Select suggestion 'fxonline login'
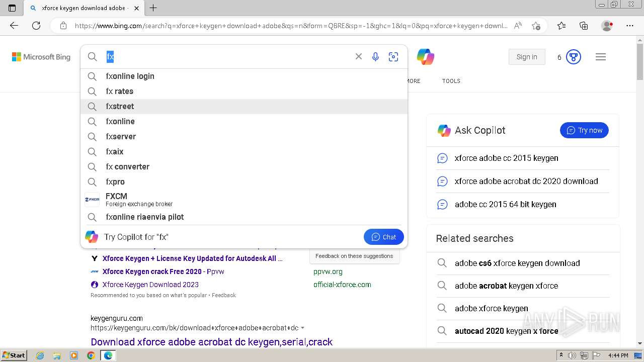 tap(244, 76)
